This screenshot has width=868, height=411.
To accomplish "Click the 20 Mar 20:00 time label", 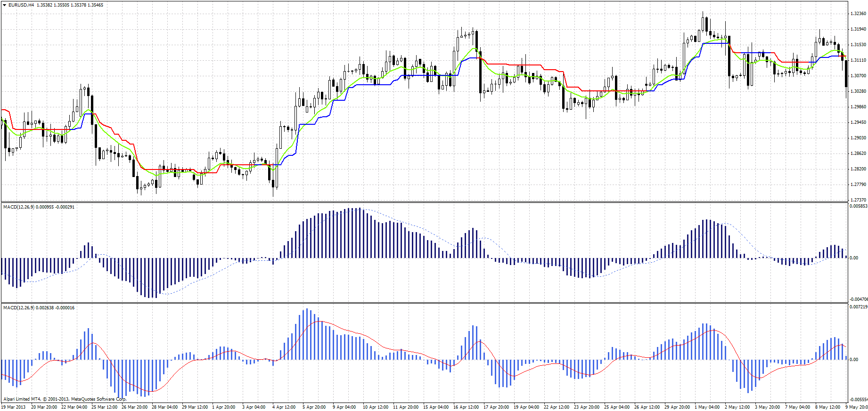I will 44,407.
